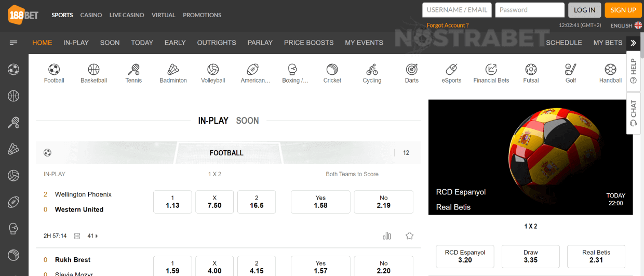The height and width of the screenshot is (276, 644).
Task: Click the basketball icon in left sidebar
Action: [14, 96]
